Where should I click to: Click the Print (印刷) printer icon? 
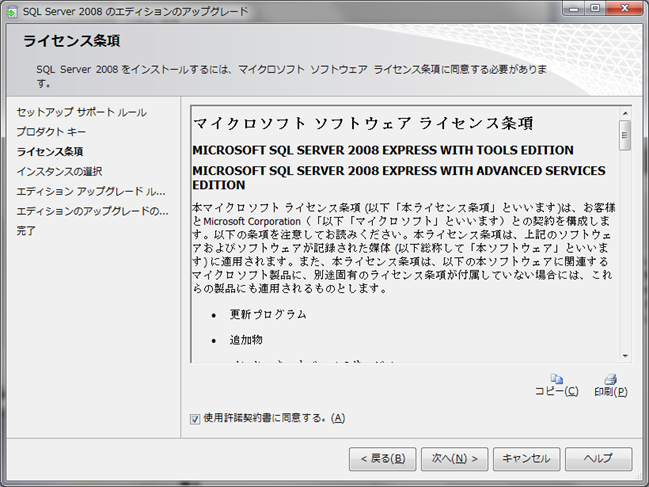(611, 379)
